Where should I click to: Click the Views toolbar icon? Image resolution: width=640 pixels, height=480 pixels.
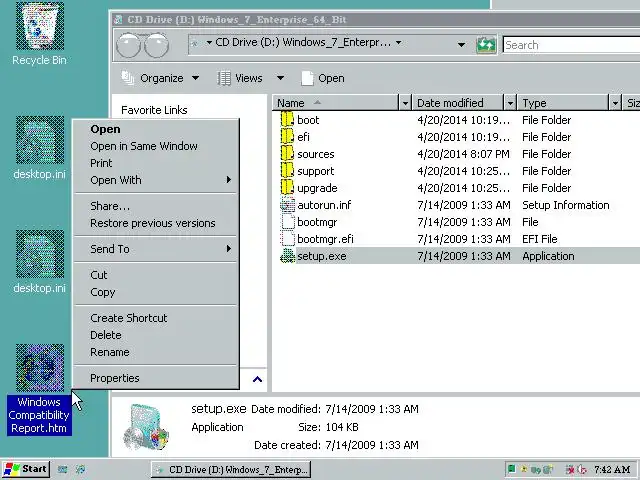[x=224, y=78]
